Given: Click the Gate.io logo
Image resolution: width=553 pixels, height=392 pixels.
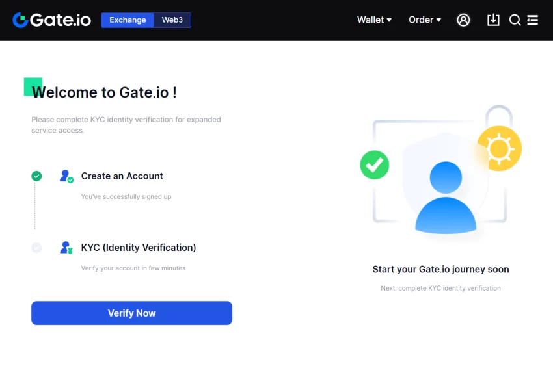Looking at the screenshot, I should pos(51,20).
